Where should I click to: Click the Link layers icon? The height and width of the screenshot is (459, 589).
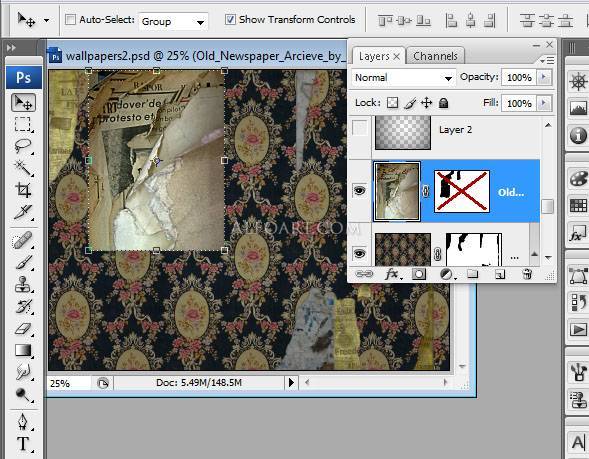(x=364, y=274)
